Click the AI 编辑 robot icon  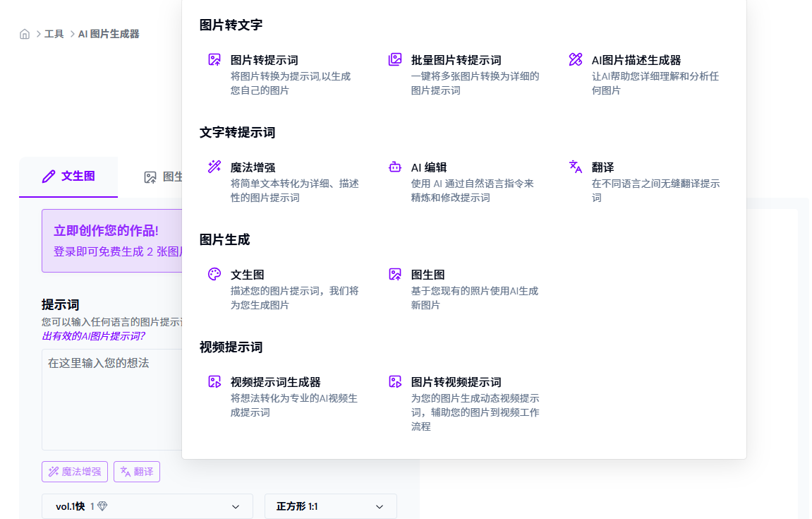point(395,167)
